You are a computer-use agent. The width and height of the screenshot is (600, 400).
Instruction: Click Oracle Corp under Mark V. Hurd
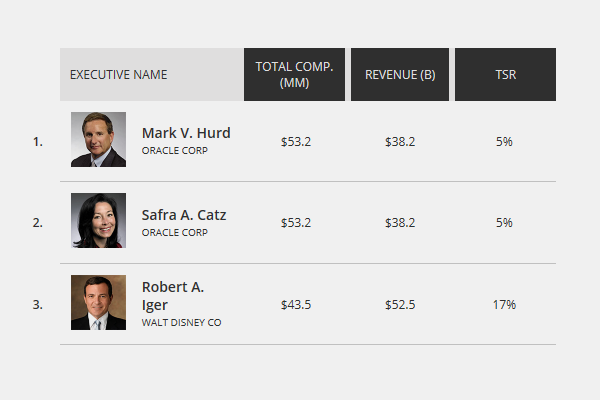174,151
